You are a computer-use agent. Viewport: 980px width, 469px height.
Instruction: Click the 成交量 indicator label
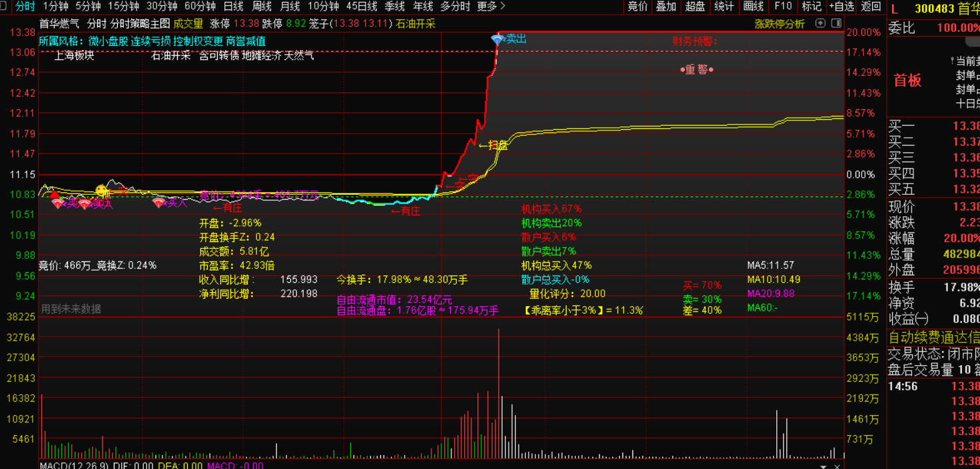pyautogui.click(x=188, y=24)
